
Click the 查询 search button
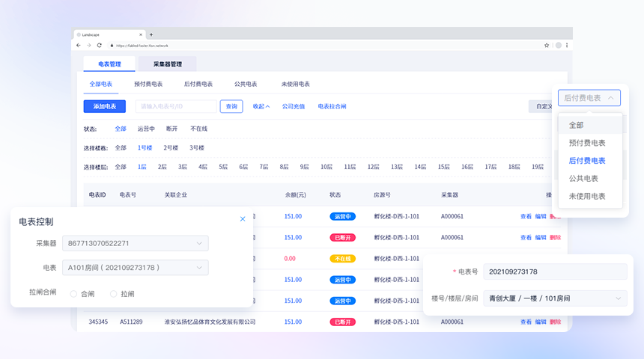pyautogui.click(x=231, y=106)
